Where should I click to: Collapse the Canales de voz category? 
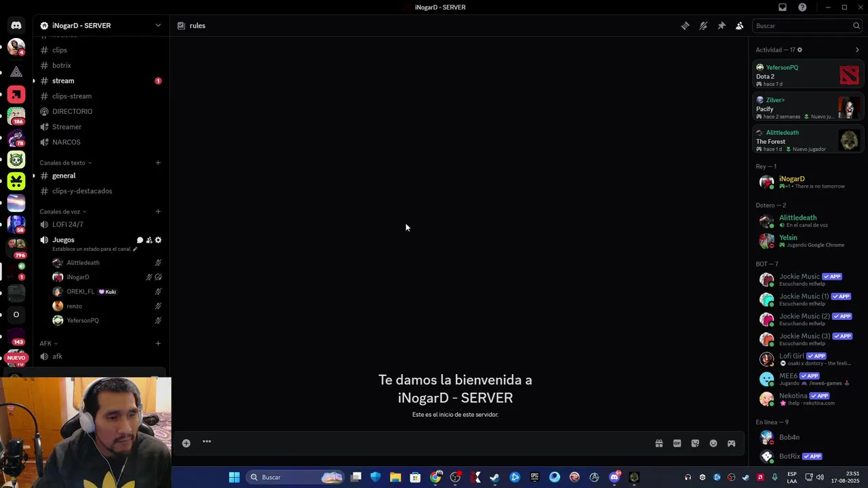point(62,211)
